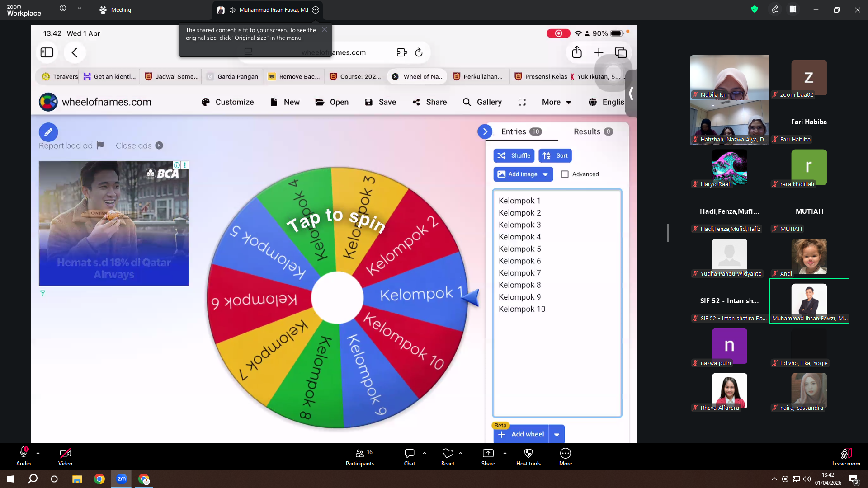Screen dimensions: 868x488
Task: Click Open in wheelofnames menu
Action: [x=332, y=102]
